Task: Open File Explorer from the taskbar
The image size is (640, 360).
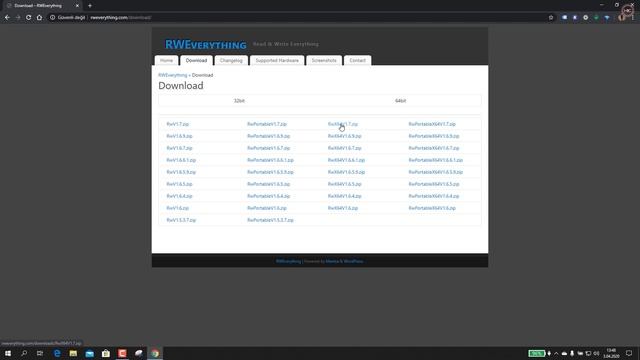Action: click(73, 353)
